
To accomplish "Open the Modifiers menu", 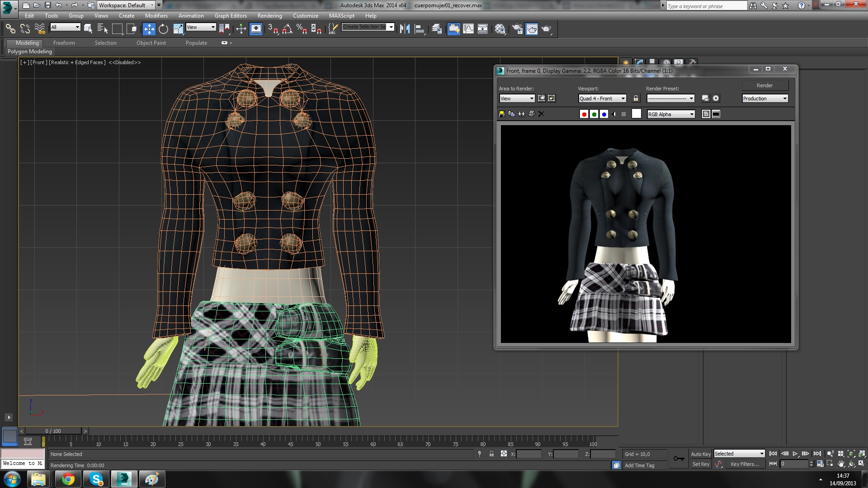I will [x=156, y=15].
